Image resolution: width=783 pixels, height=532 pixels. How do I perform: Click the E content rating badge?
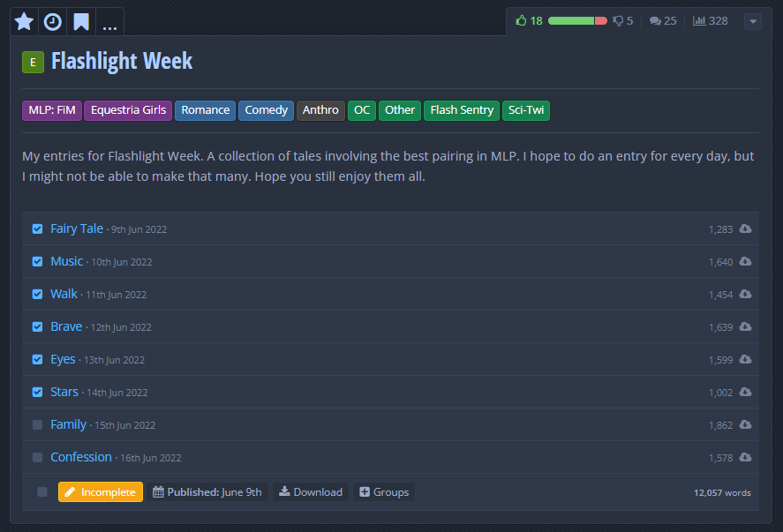coord(33,63)
